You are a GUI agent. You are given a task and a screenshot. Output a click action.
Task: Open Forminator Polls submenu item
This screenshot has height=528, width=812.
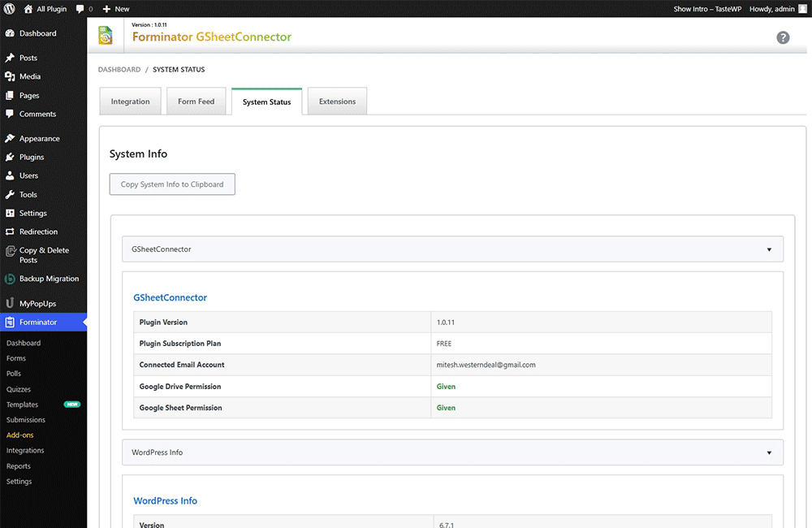click(14, 374)
